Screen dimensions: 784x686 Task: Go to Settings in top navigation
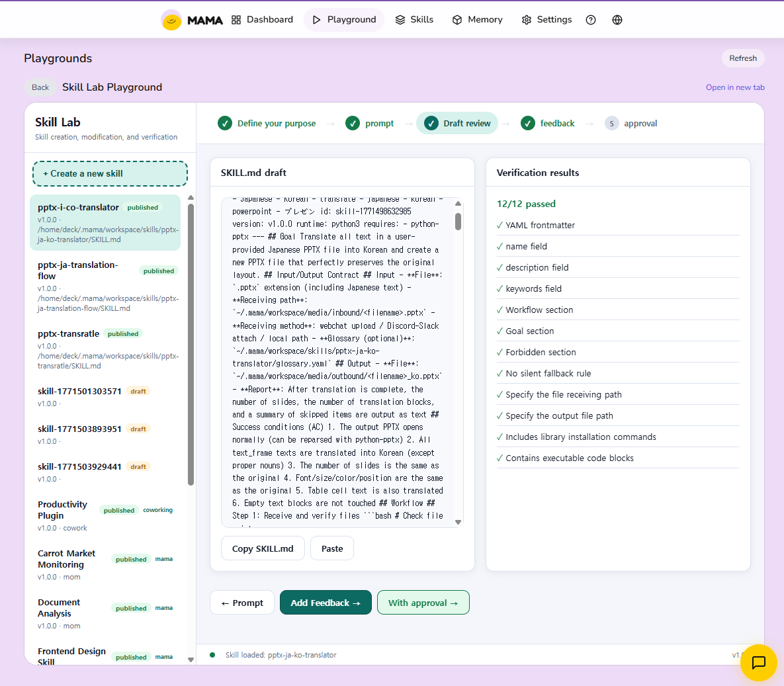pos(546,20)
